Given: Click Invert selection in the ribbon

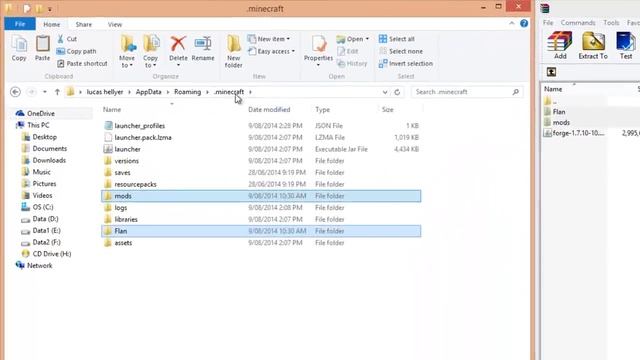Looking at the screenshot, I should (406, 64).
